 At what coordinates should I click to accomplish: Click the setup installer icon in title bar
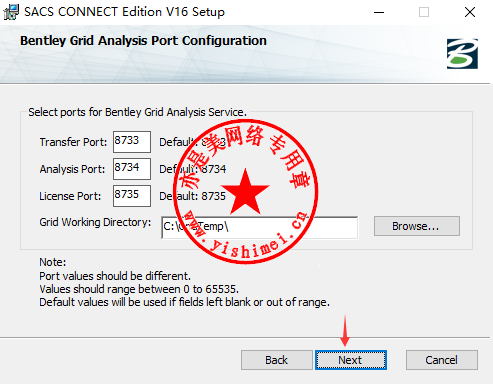pyautogui.click(x=11, y=12)
